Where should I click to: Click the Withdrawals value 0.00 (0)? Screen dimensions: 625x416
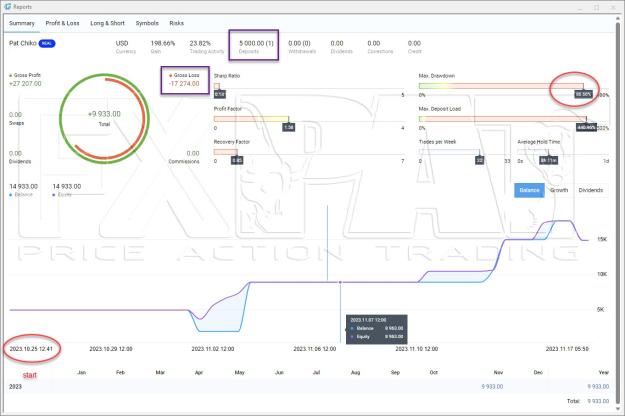point(299,43)
